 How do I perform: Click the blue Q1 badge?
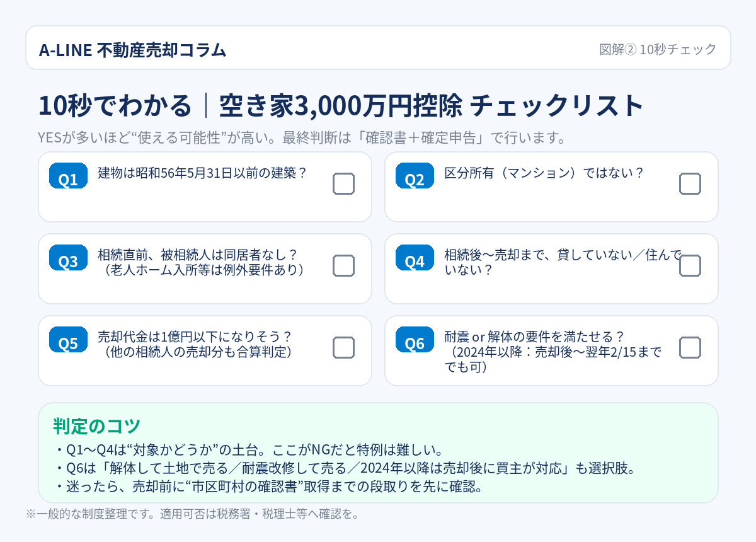click(68, 176)
